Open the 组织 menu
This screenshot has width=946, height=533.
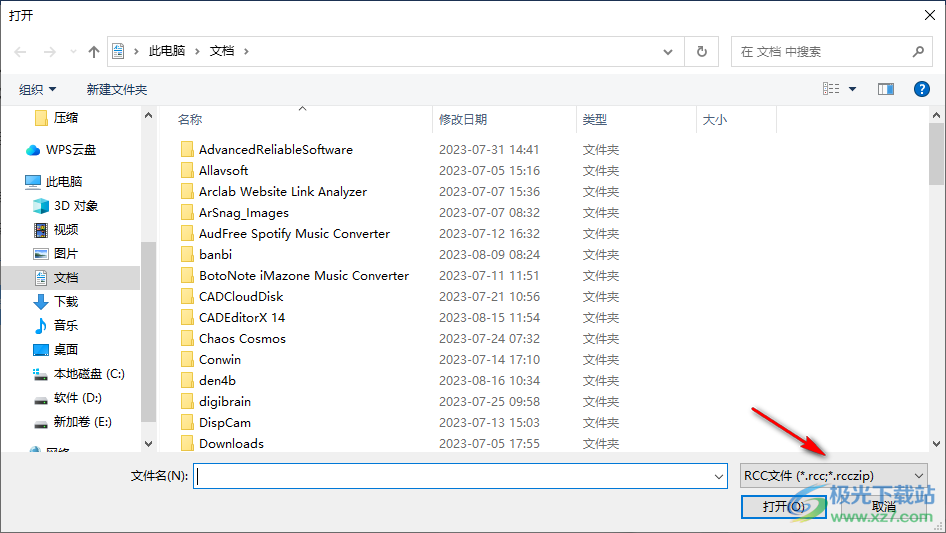pyautogui.click(x=37, y=89)
